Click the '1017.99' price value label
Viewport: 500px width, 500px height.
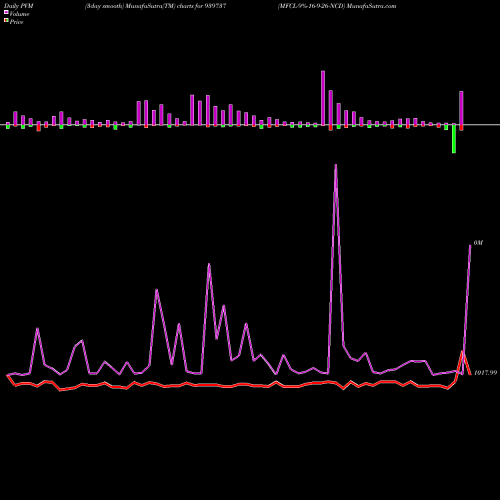pos(485,373)
